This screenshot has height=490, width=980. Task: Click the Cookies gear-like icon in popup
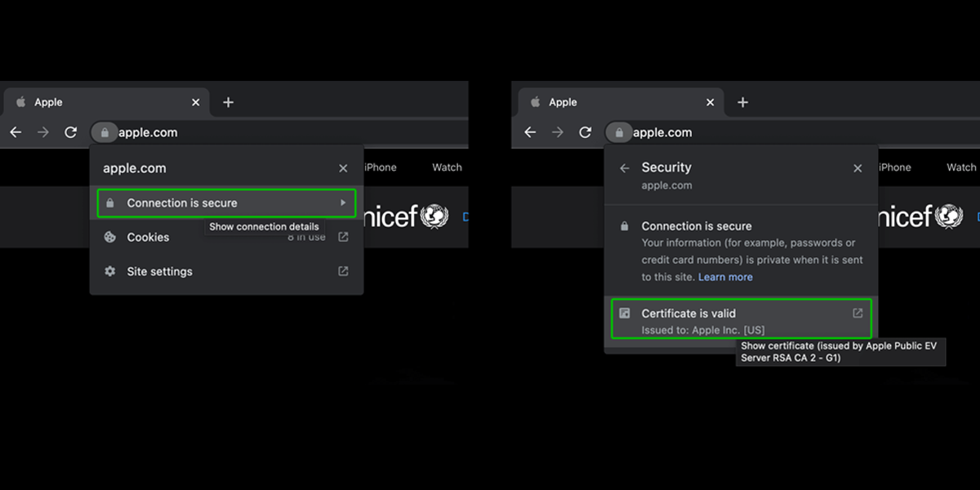[x=110, y=237]
